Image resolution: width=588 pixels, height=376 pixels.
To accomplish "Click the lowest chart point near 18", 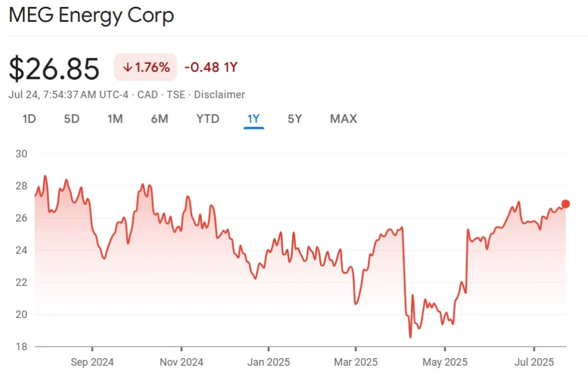I will pyautogui.click(x=411, y=337).
